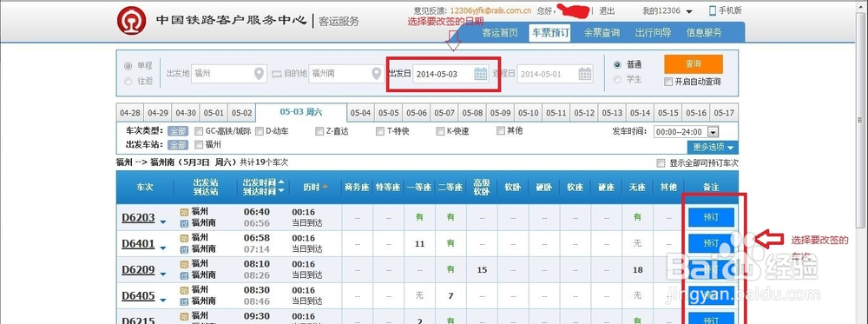Expand D6209 train details arrow
The width and height of the screenshot is (868, 324).
click(x=163, y=274)
